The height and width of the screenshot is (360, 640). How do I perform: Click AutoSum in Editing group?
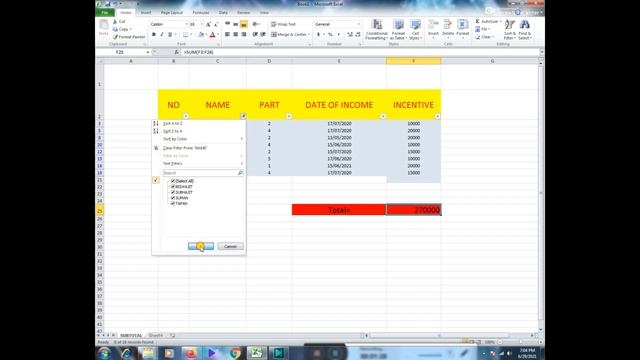tap(488, 22)
